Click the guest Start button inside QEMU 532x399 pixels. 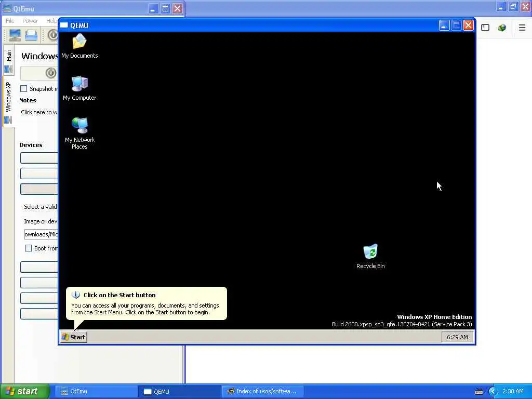coord(74,337)
